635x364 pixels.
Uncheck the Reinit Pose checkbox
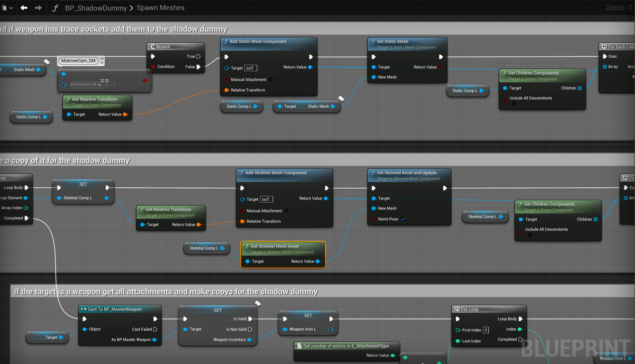click(403, 219)
